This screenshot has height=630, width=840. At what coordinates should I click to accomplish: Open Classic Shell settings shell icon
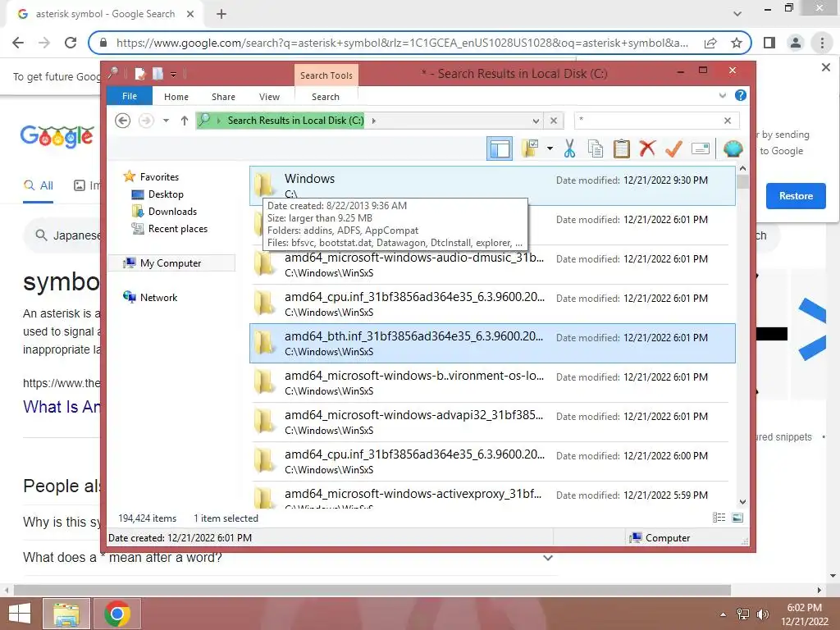pos(733,148)
